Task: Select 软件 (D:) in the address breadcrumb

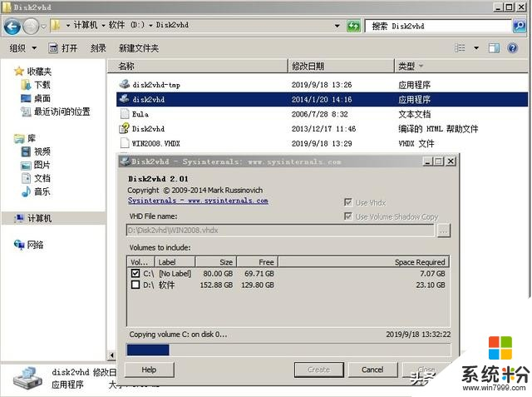Action: click(126, 25)
